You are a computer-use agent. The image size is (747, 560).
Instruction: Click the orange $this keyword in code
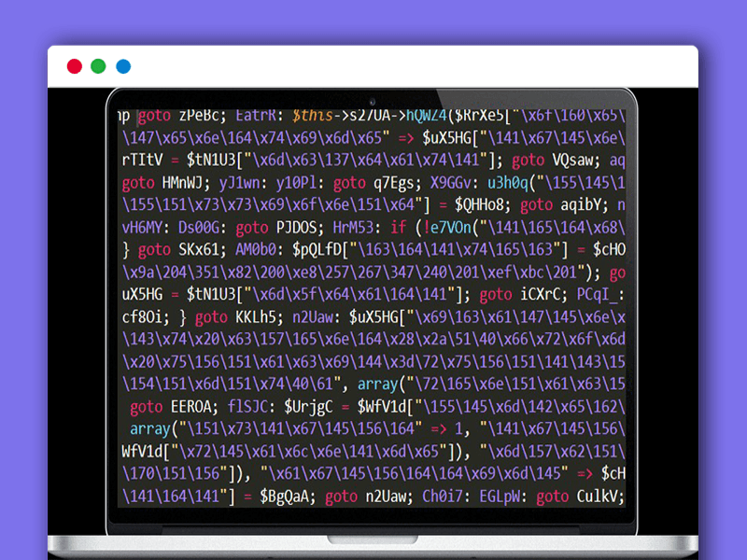click(x=313, y=116)
